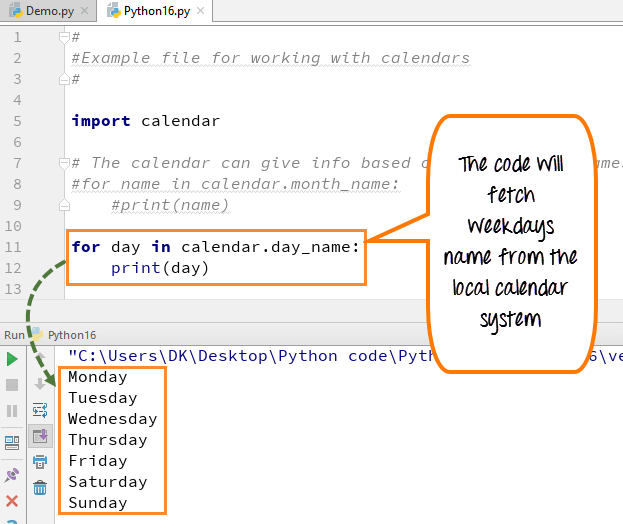
Task: Place cursor on the print(day) line
Action: pyautogui.click(x=160, y=268)
